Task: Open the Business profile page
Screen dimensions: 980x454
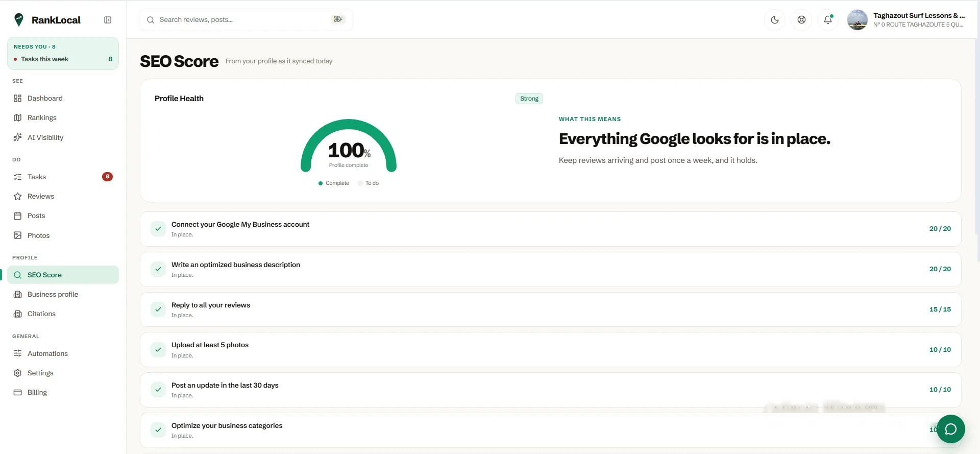Action: pyautogui.click(x=63, y=295)
